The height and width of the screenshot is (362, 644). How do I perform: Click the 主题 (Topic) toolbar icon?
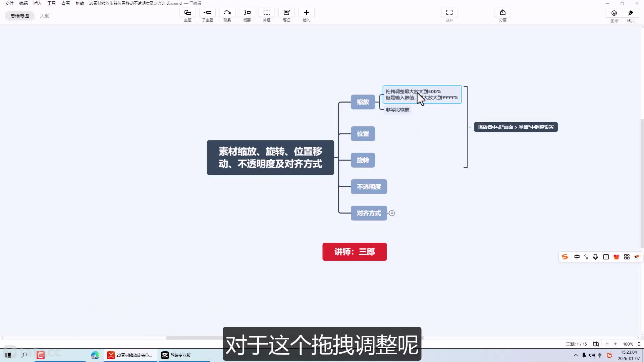[187, 13]
